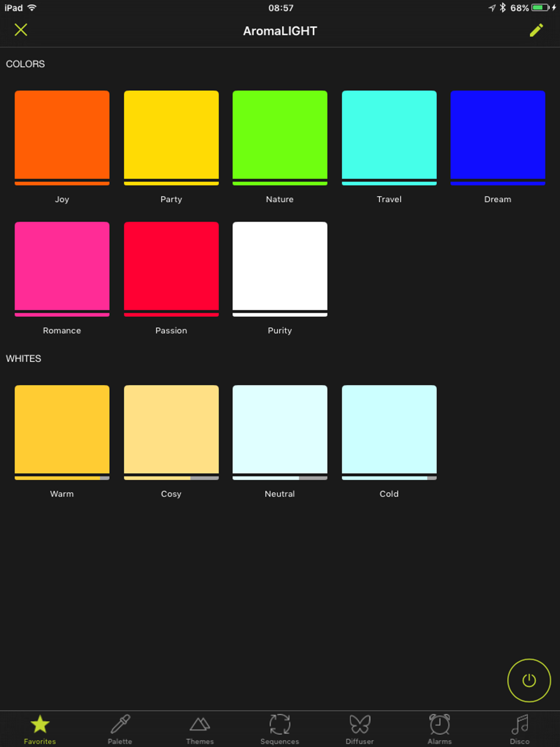Adjust brightness bar under Cold swatch
Screen dimensions: 560x747
click(x=389, y=478)
